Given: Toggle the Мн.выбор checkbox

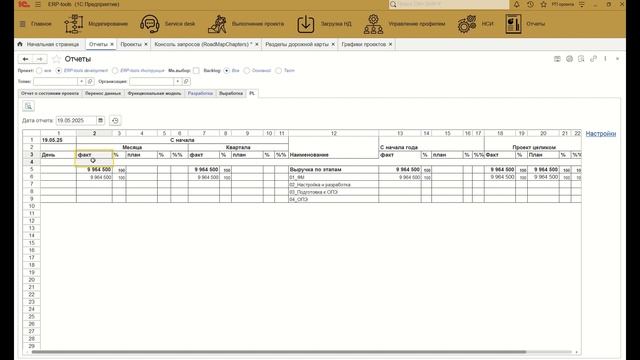Looking at the screenshot, I should tap(196, 71).
